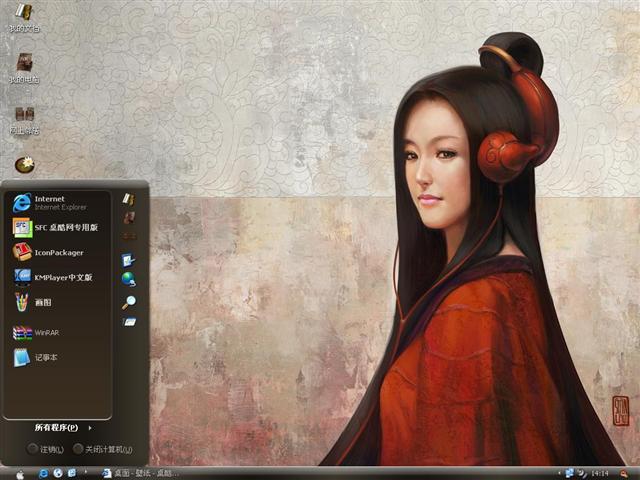The height and width of the screenshot is (480, 640).
Task: Click the 14:14 taskbar clock
Action: (600, 473)
